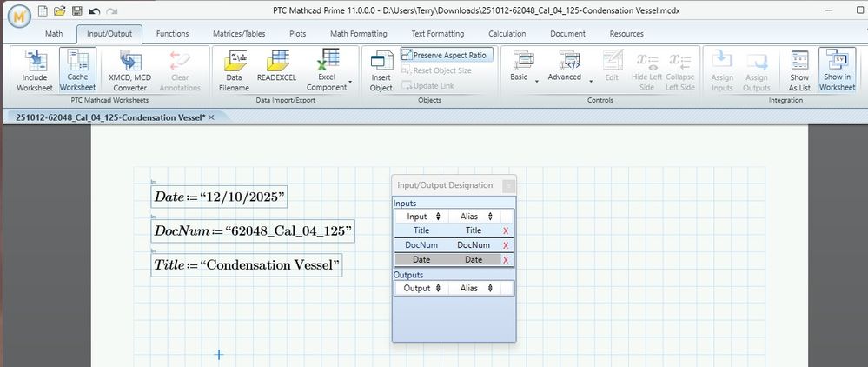
Task: Sort outputs by Alias header in Outputs
Action: pos(475,288)
